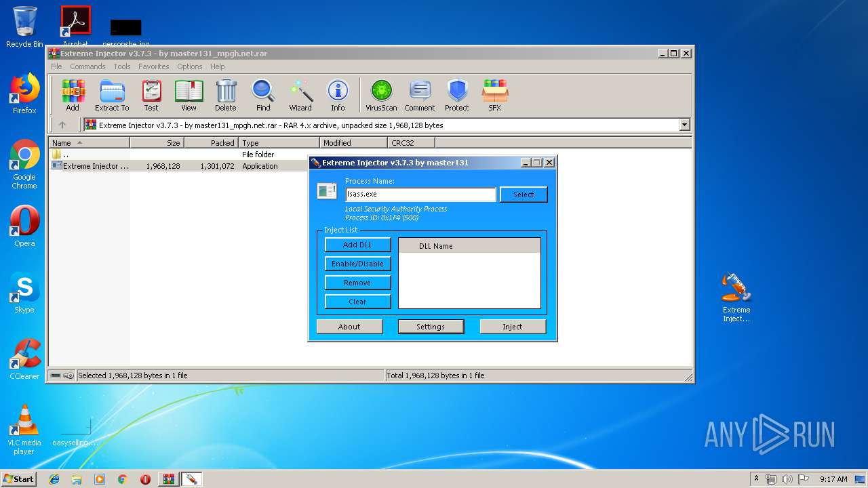Open the Help menu
The height and width of the screenshot is (488, 868).
pyautogui.click(x=217, y=66)
